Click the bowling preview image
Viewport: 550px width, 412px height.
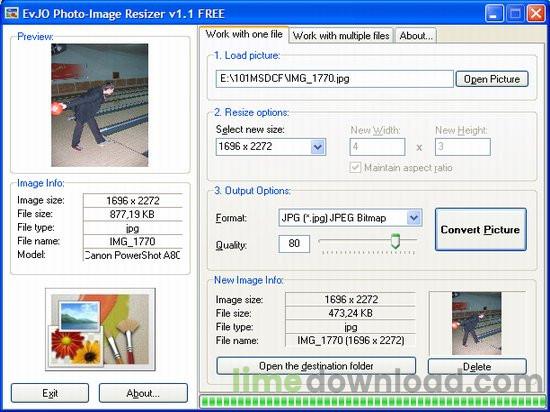(100, 105)
